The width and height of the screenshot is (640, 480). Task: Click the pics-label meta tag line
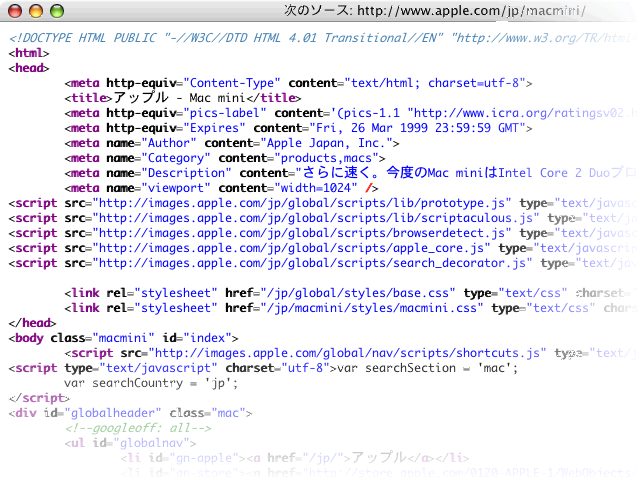tap(350, 113)
